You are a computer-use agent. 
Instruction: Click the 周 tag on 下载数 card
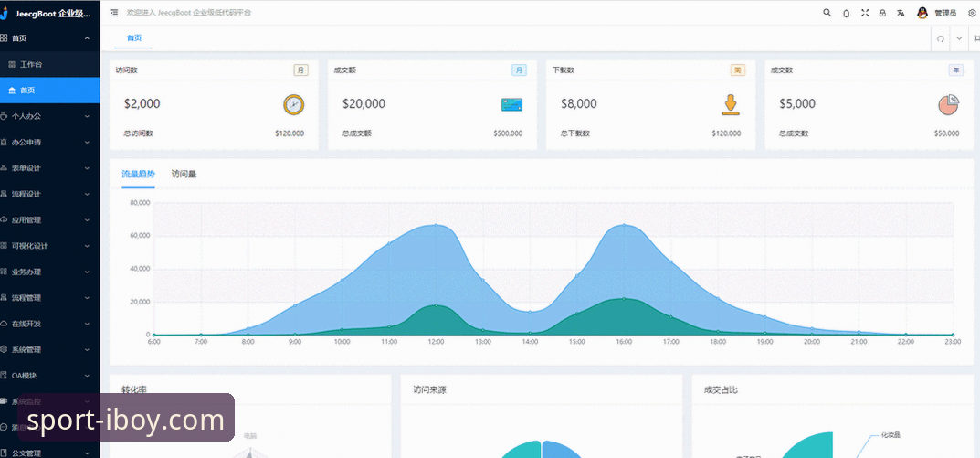pos(738,70)
